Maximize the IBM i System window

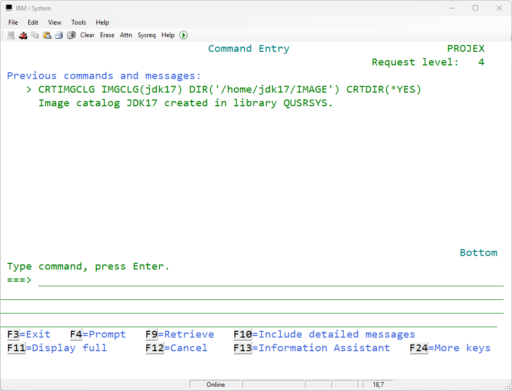click(x=475, y=8)
